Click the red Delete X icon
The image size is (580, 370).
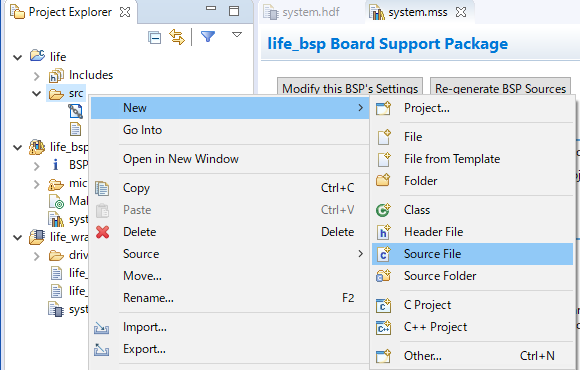point(102,232)
